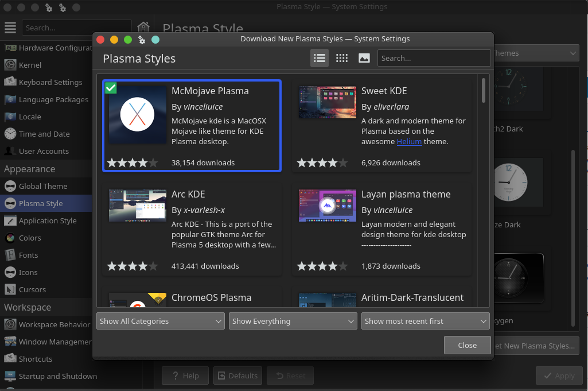The width and height of the screenshot is (588, 391).
Task: Open Locale via its sidebar icon
Action: point(10,117)
